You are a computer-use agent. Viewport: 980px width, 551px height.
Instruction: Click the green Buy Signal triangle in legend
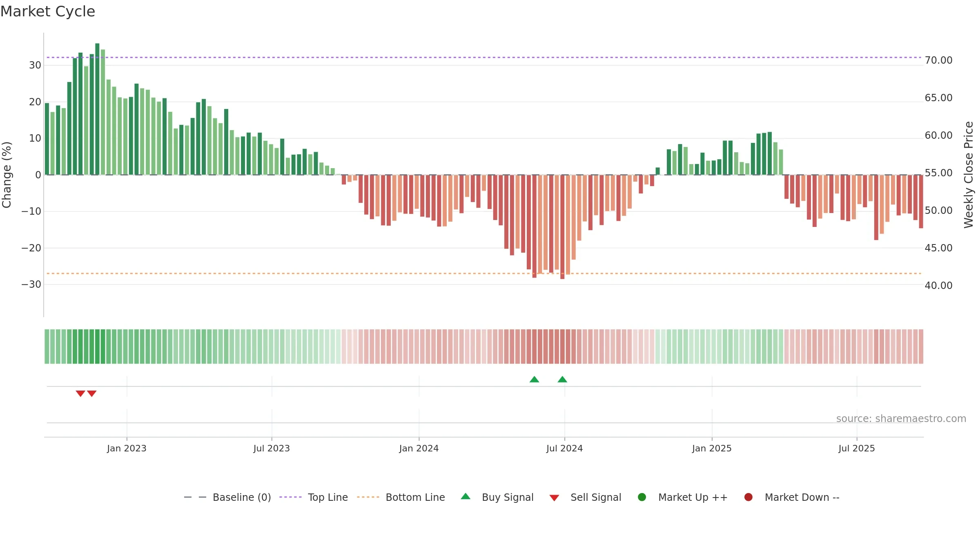(465, 496)
